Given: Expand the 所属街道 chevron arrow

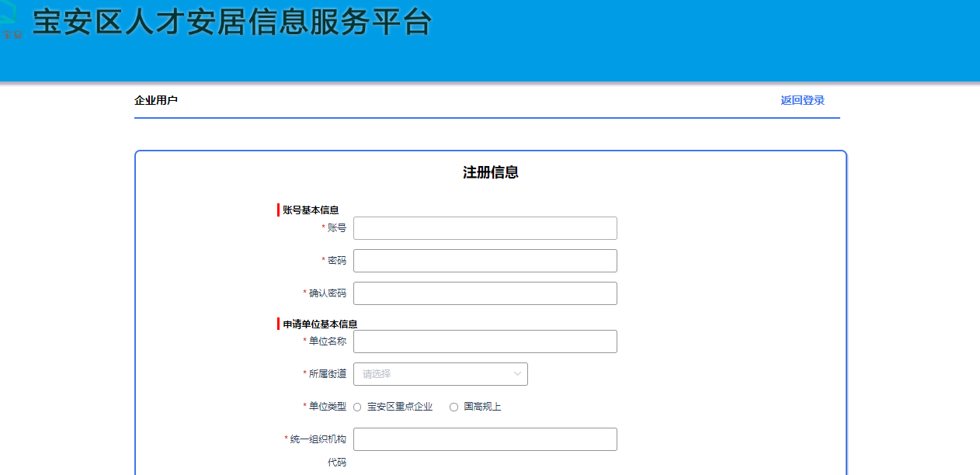Looking at the screenshot, I should (x=518, y=374).
